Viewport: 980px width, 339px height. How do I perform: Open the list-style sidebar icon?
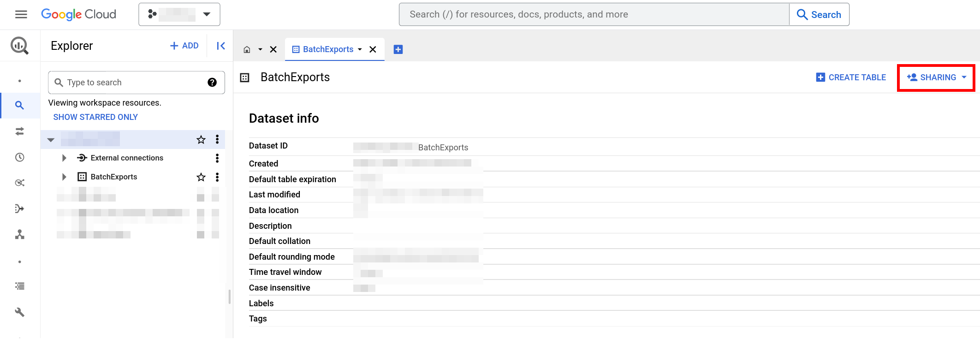click(x=19, y=286)
